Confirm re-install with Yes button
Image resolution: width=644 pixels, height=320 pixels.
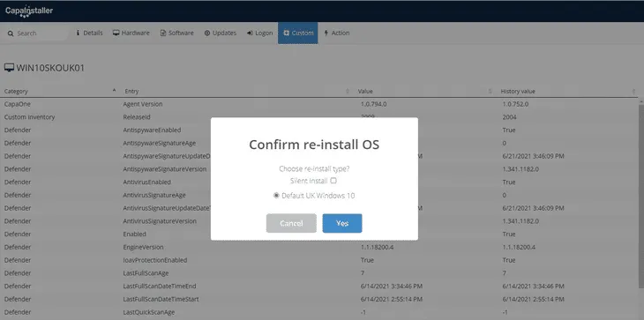(x=342, y=223)
